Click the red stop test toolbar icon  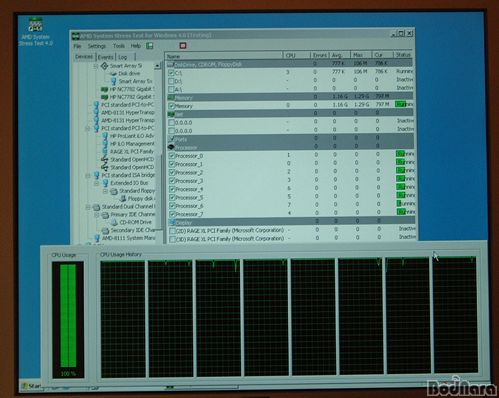coord(183,46)
